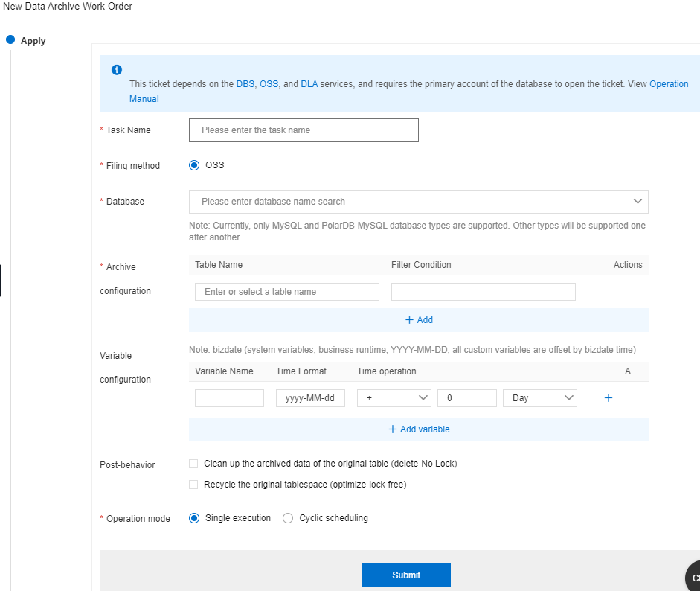
Task: Click the Filing method label
Action: 132,166
